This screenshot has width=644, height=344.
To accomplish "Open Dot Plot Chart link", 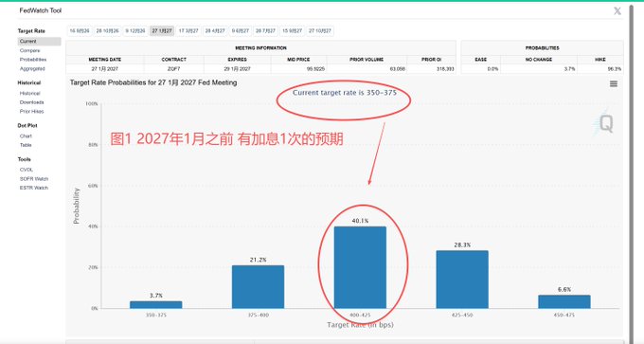I will pyautogui.click(x=26, y=136).
